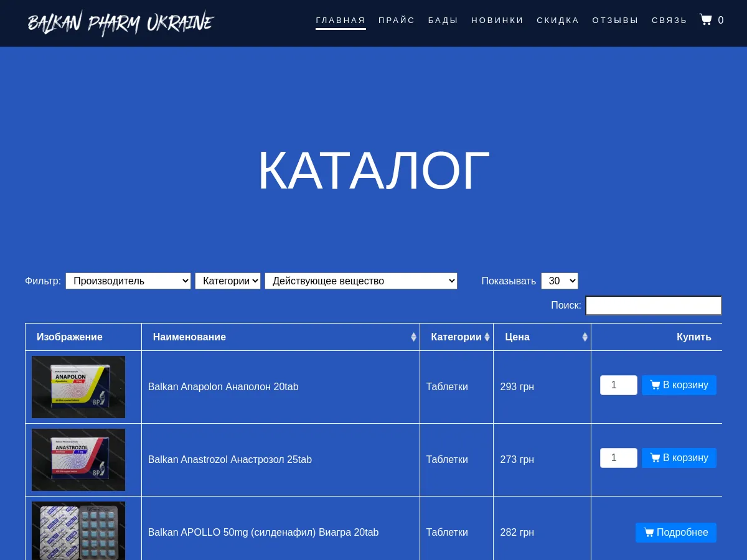Click Подробнее for Balkan APOLLO 50mg
Screen dimensions: 747x560
(x=675, y=532)
